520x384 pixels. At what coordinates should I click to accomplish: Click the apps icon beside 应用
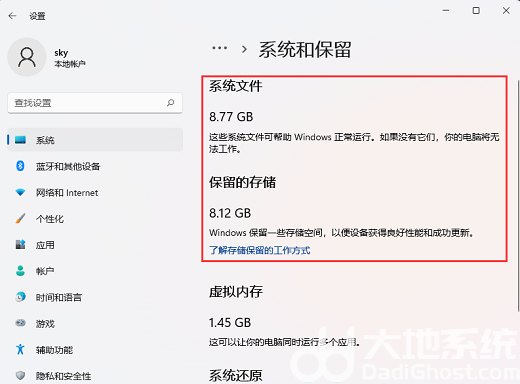click(x=20, y=245)
